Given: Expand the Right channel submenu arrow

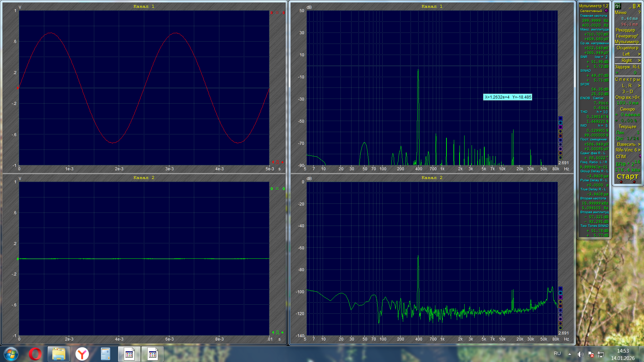Looking at the screenshot, I should coord(639,61).
